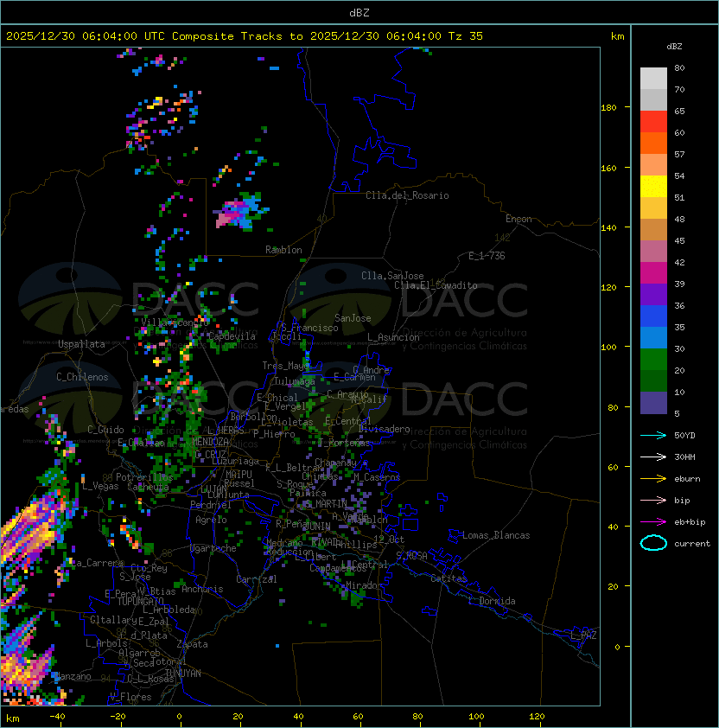Click the 'km' unit label at bottom left
This screenshot has width=719, height=728.
click(13, 718)
